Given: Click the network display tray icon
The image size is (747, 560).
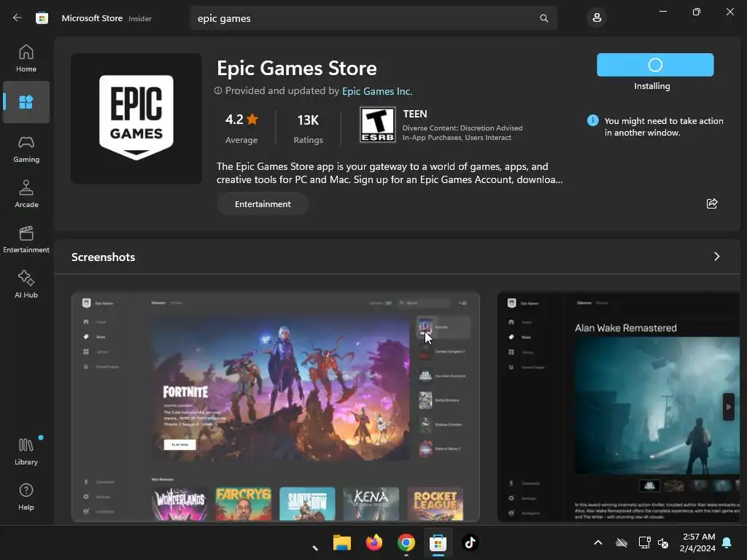Looking at the screenshot, I should (644, 542).
